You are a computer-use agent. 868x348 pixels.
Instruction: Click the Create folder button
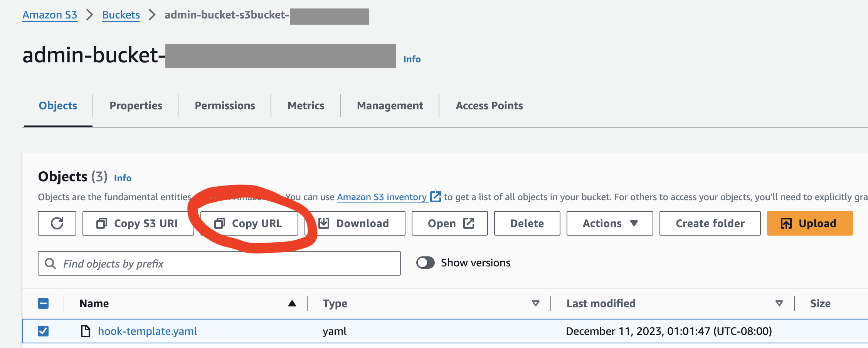(x=709, y=223)
